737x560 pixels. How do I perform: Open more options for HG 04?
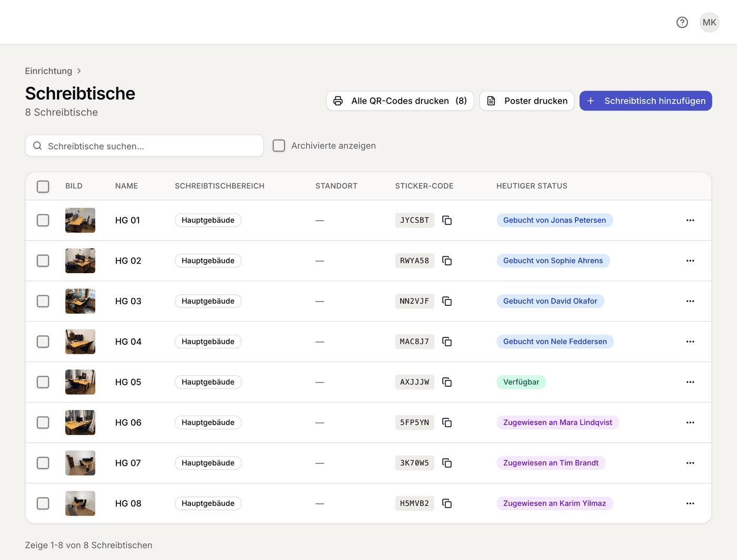[690, 342]
